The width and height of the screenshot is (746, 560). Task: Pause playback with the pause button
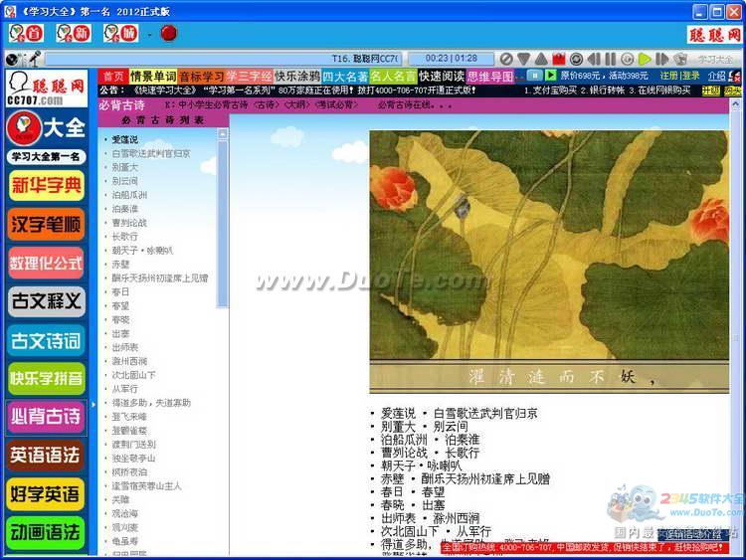click(x=611, y=59)
